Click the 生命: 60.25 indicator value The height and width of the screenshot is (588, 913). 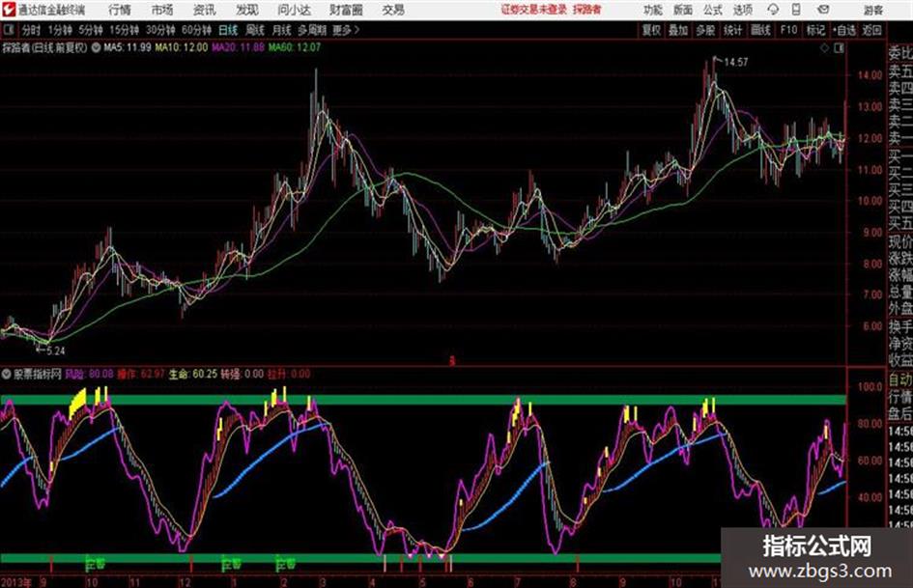pyautogui.click(x=192, y=374)
